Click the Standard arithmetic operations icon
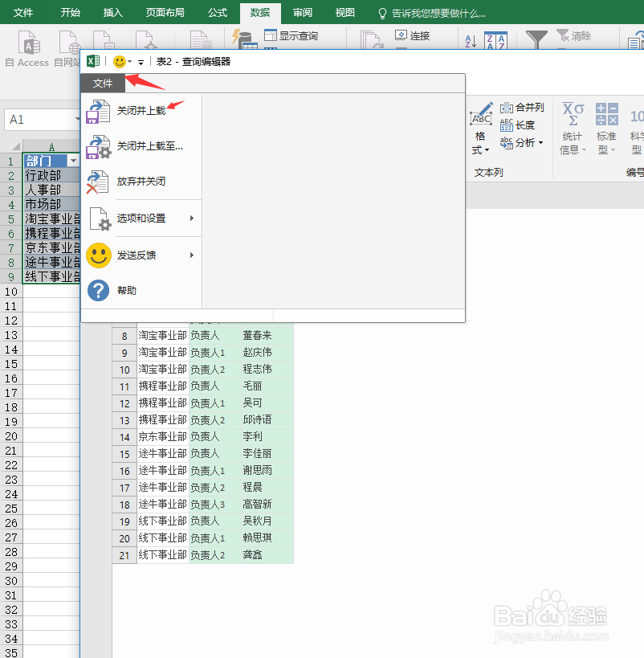644x658 pixels. tap(606, 114)
